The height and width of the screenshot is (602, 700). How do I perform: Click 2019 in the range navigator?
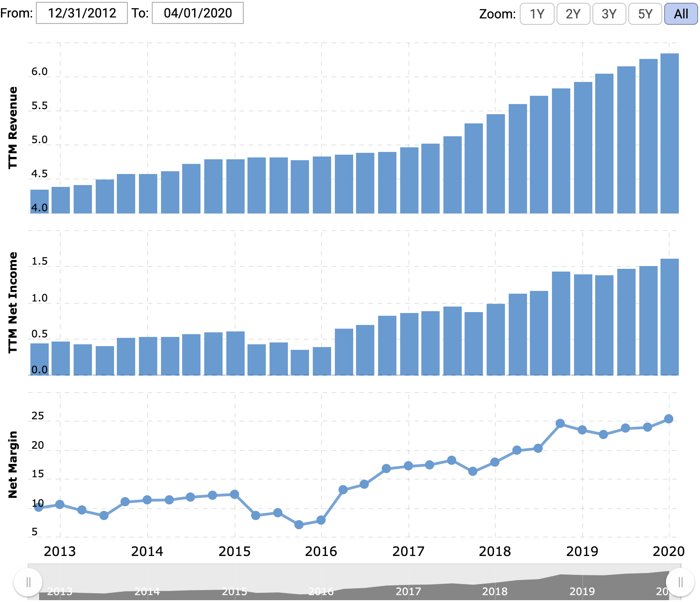point(582,591)
